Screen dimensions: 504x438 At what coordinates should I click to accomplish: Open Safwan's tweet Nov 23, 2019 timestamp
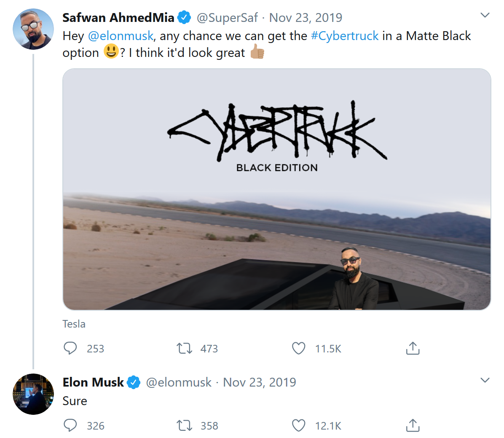[306, 18]
